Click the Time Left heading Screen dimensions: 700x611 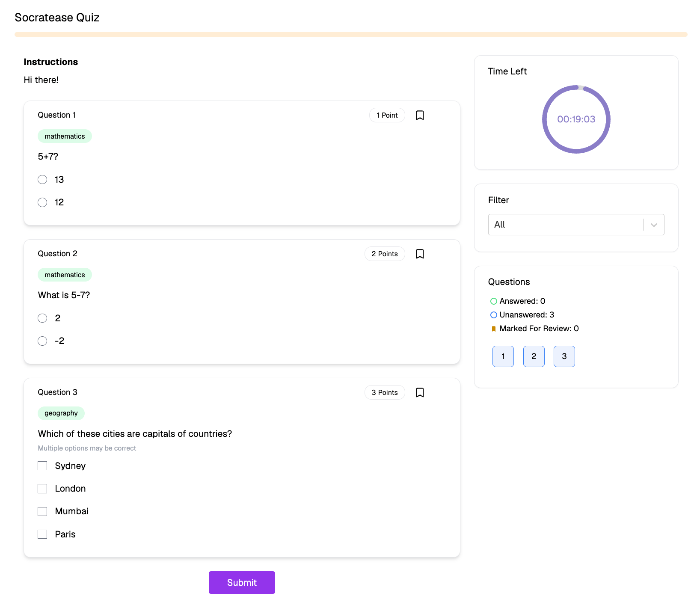[507, 71]
